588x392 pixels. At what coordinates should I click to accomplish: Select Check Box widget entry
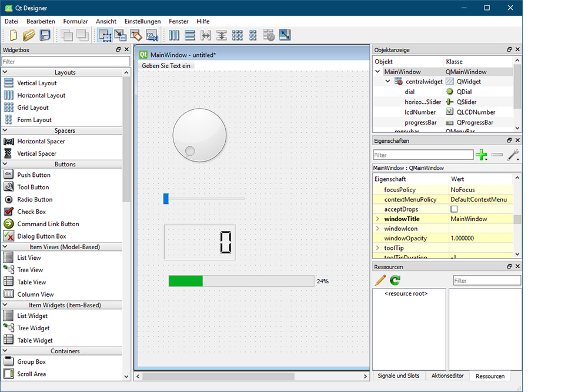click(x=32, y=212)
